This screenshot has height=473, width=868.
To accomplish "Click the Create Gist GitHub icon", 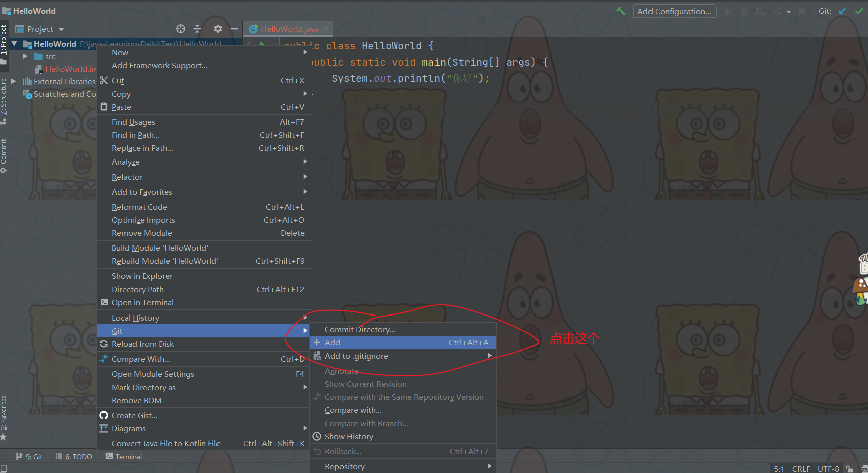I will (x=104, y=415).
